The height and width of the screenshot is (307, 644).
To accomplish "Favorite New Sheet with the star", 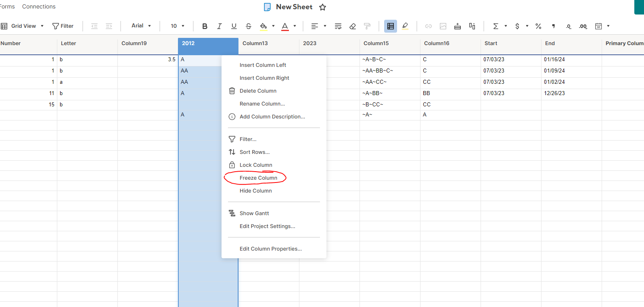I will pos(322,7).
